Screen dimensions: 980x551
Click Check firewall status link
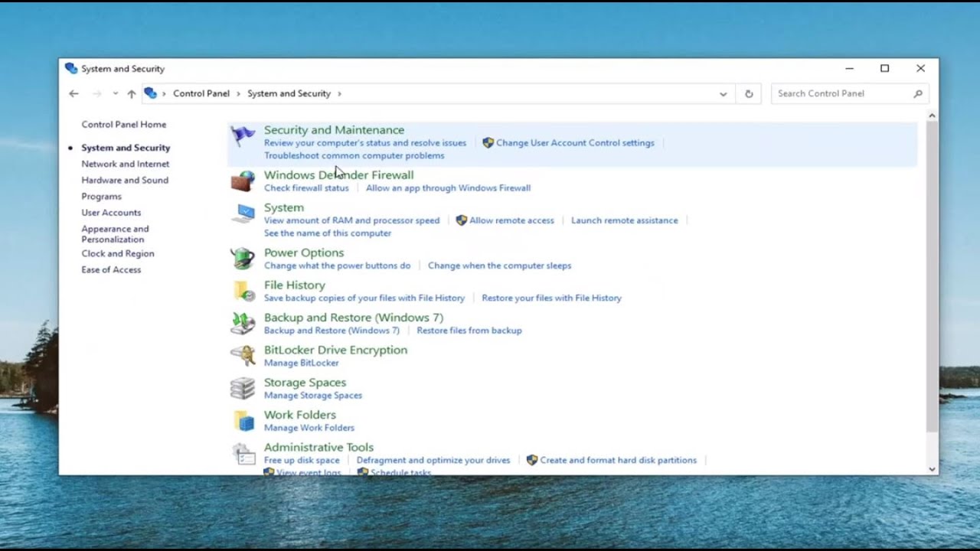pos(306,187)
